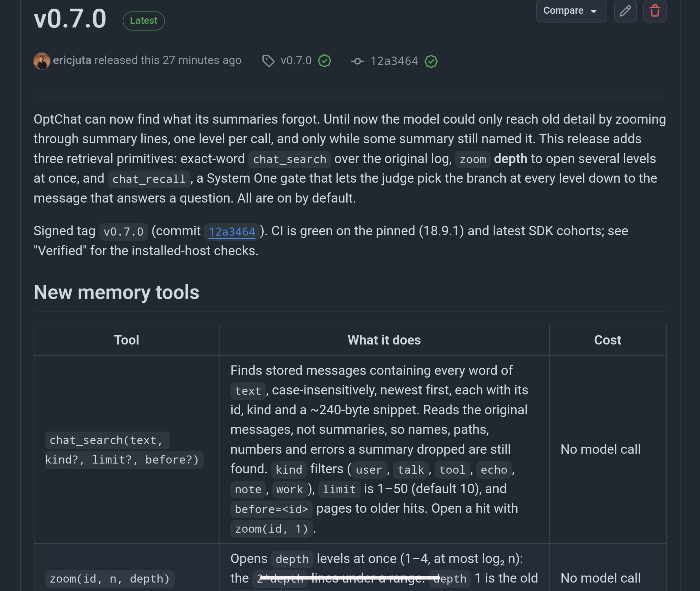
Task: Click the zoom(id, 1) code snippet
Action: tap(271, 529)
